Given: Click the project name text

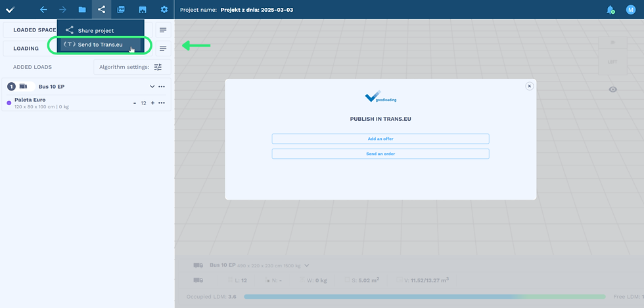Looking at the screenshot, I should [257, 10].
